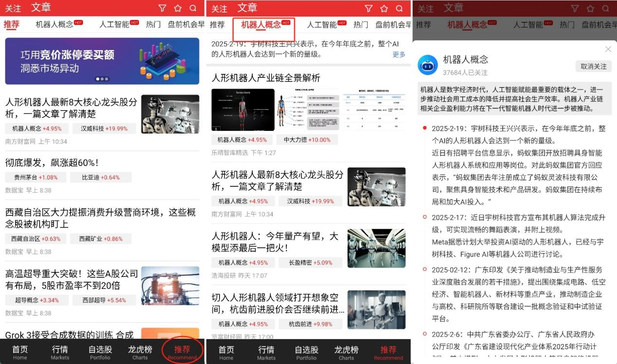This screenshot has width=617, height=364.
Task: Open article 切入人形机器人领域打开想象空间
Action: coord(278,303)
